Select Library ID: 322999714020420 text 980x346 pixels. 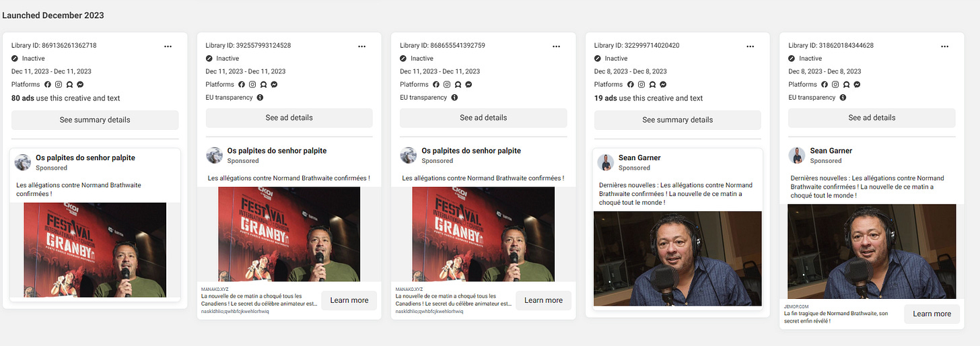tap(637, 46)
